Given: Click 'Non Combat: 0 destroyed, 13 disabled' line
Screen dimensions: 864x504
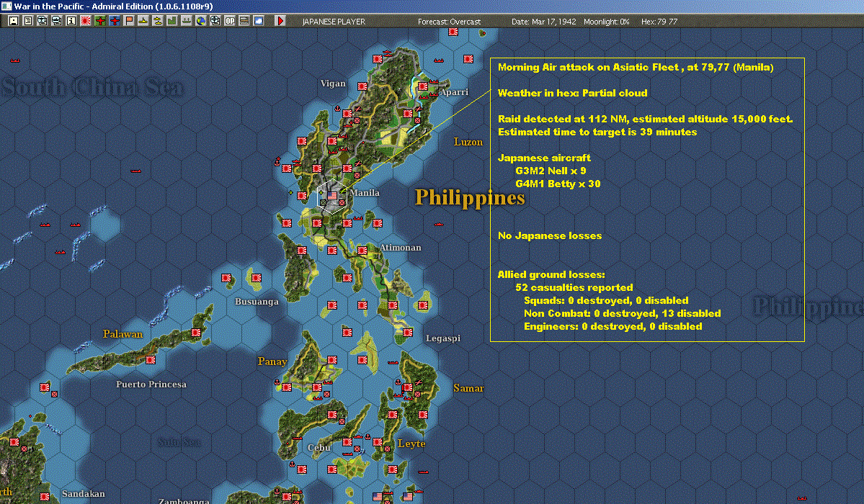Looking at the screenshot, I should [x=622, y=313].
